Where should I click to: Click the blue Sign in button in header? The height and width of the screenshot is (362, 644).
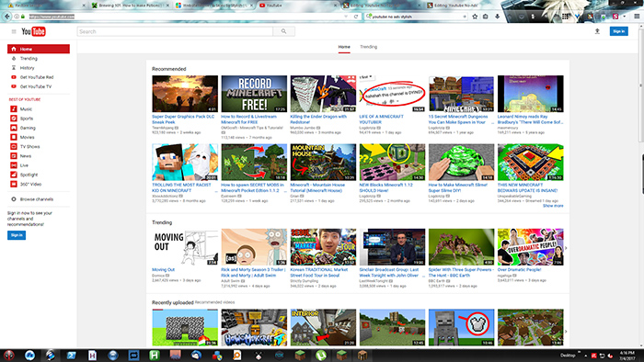pyautogui.click(x=618, y=31)
